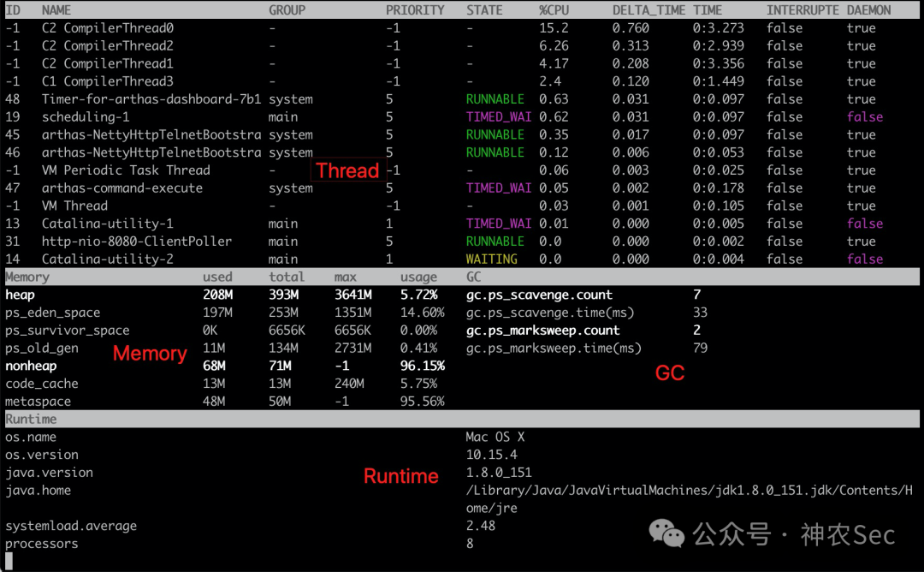
Task: Click the ps_survivor_space row label
Action: pyautogui.click(x=68, y=331)
